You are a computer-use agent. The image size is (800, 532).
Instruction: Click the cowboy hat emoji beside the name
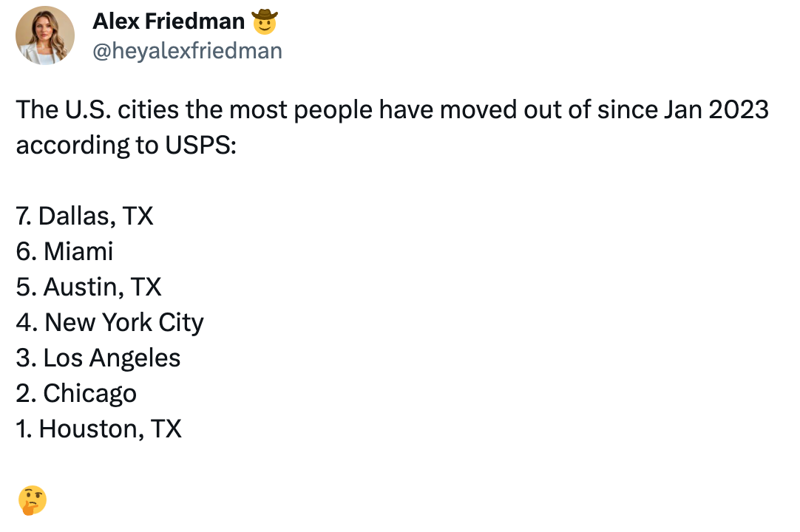point(265,22)
